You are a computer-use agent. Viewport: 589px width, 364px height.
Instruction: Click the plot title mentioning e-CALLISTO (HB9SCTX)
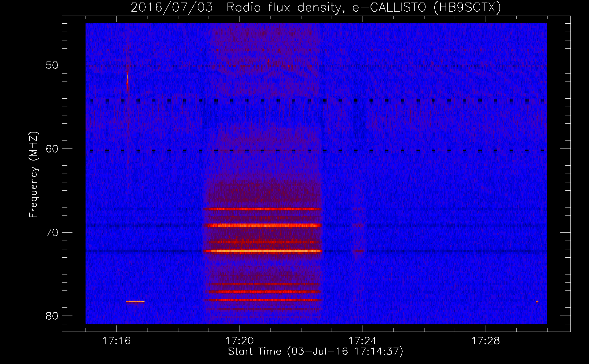coord(316,7)
